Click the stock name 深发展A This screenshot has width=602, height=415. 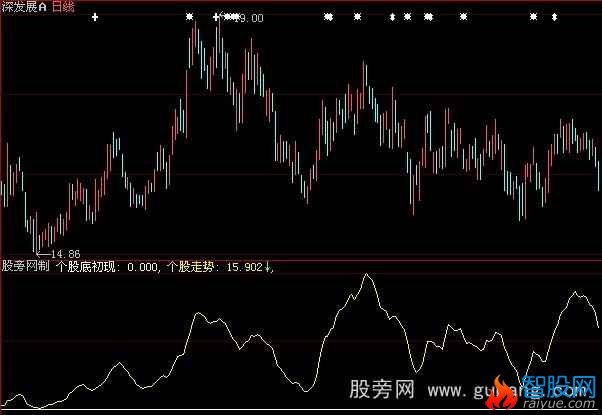coord(24,7)
